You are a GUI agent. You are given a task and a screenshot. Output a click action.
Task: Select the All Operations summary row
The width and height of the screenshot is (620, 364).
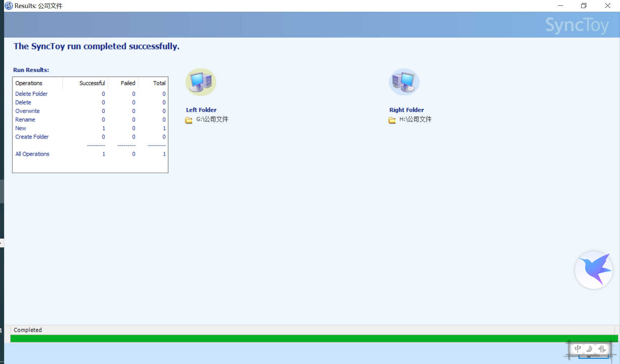(32, 154)
